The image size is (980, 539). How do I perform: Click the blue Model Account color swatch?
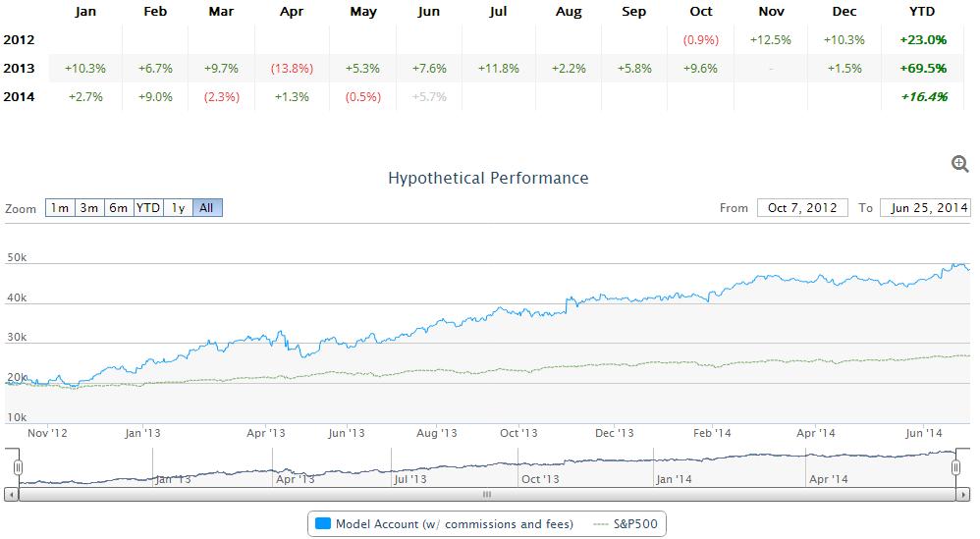click(x=322, y=524)
